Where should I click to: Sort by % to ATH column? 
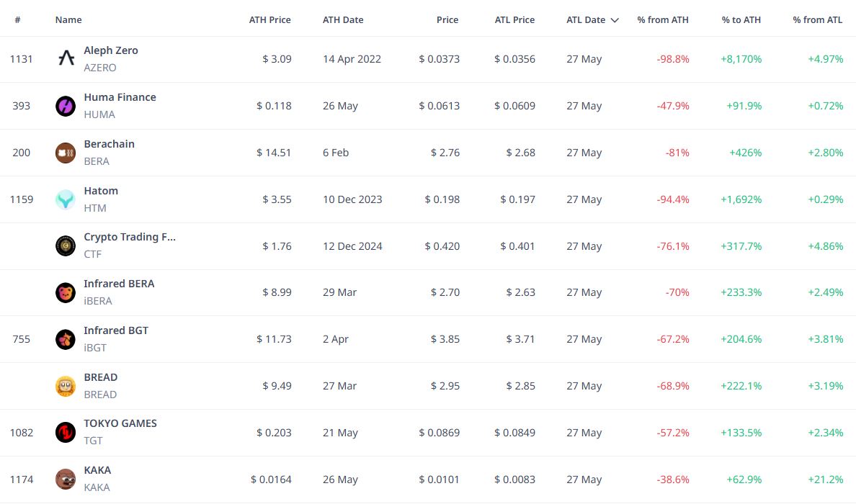(x=741, y=19)
